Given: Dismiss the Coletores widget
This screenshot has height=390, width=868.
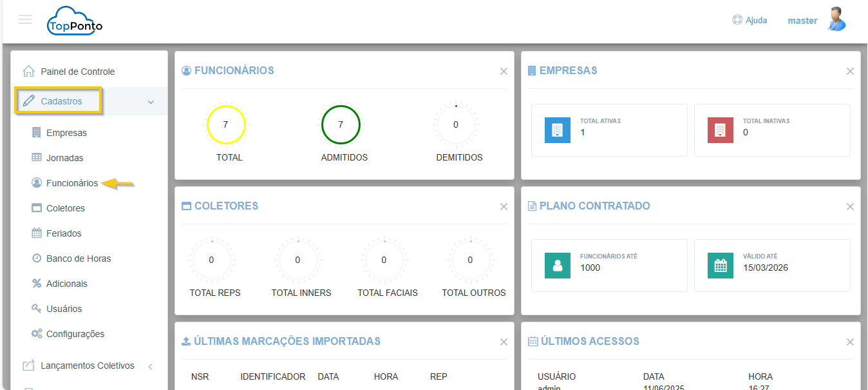Looking at the screenshot, I should click(504, 207).
